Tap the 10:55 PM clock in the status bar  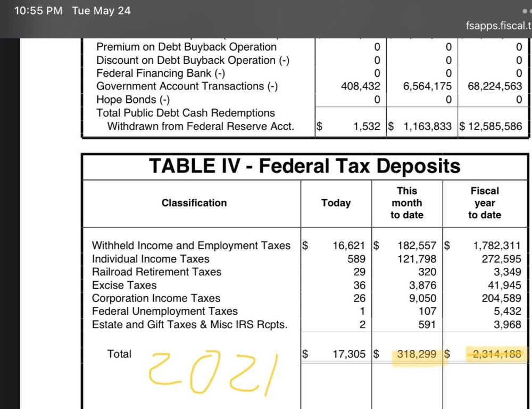click(x=38, y=11)
